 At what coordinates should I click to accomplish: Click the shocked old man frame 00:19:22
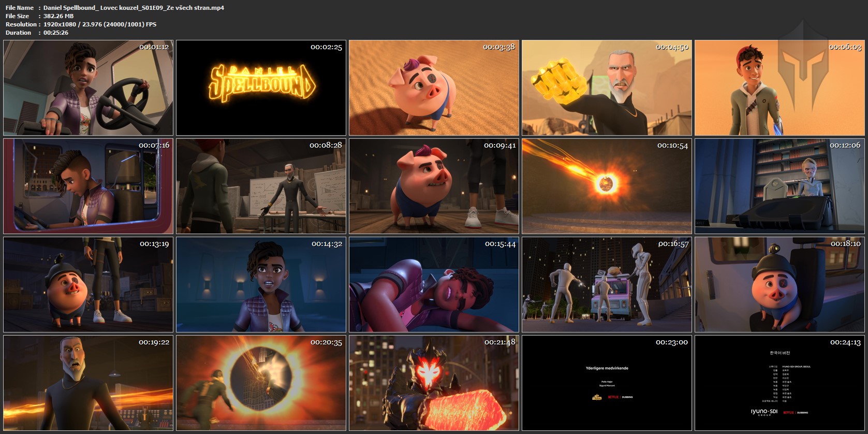(88, 383)
